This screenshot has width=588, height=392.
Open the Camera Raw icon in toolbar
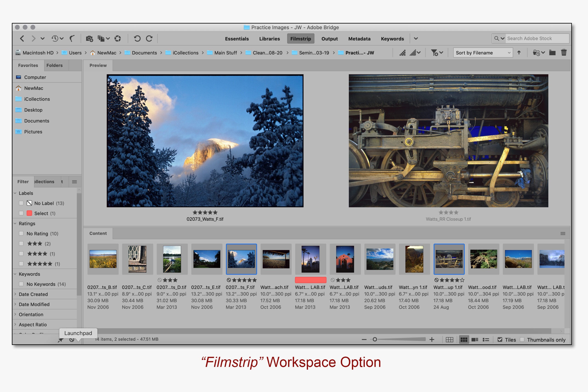118,39
